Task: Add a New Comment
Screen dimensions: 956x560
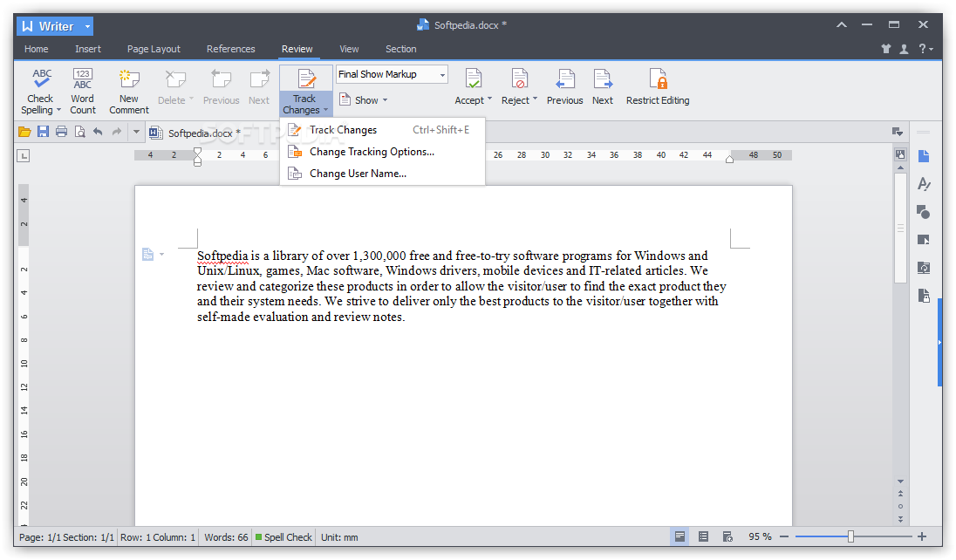Action: pyautogui.click(x=128, y=91)
